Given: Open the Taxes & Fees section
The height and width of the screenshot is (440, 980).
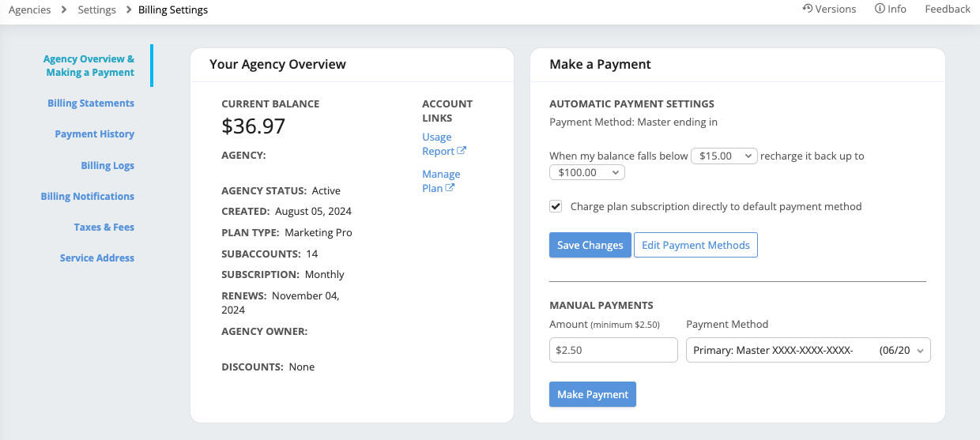Looking at the screenshot, I should (104, 228).
